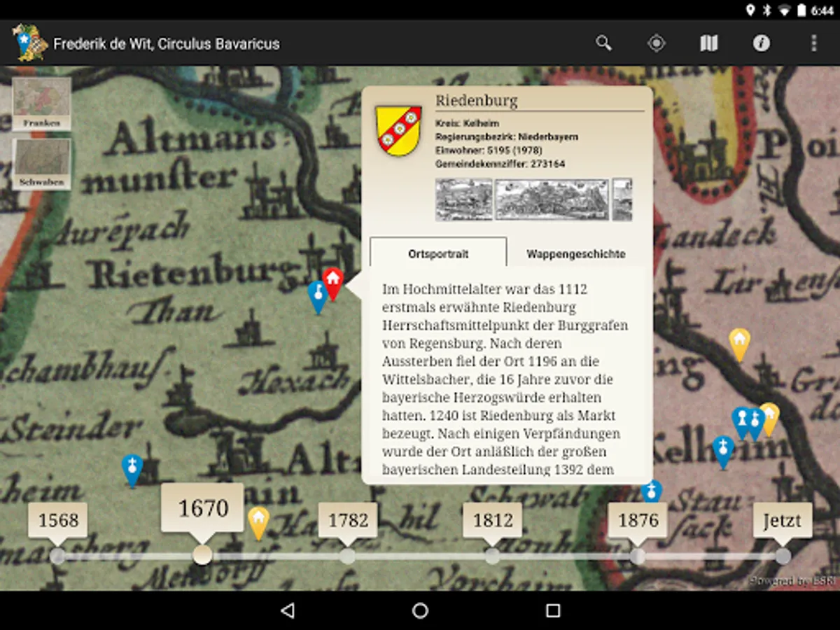Open the wide middle Riedenburg engraving
The width and height of the screenshot is (840, 630).
(x=552, y=199)
